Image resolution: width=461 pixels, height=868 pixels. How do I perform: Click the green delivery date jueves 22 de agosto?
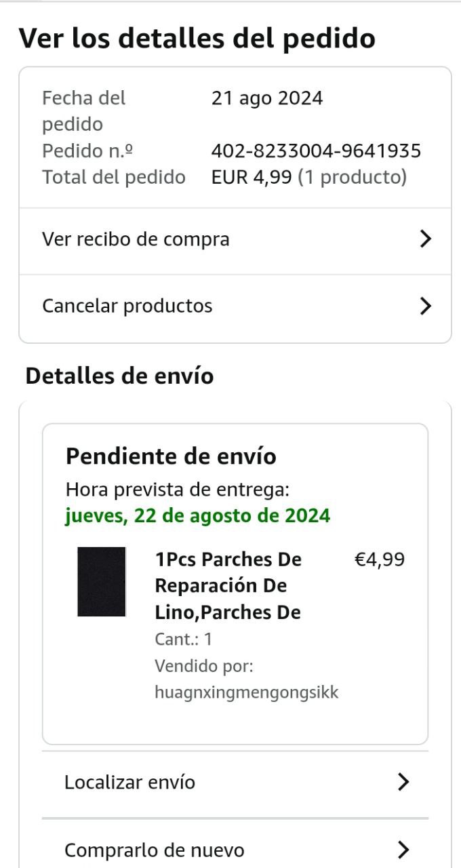(198, 515)
